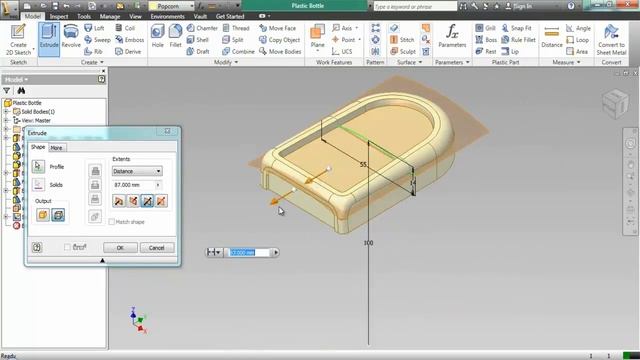This screenshot has height=360, width=640.
Task: Click the Sign In link
Action: 518,6
